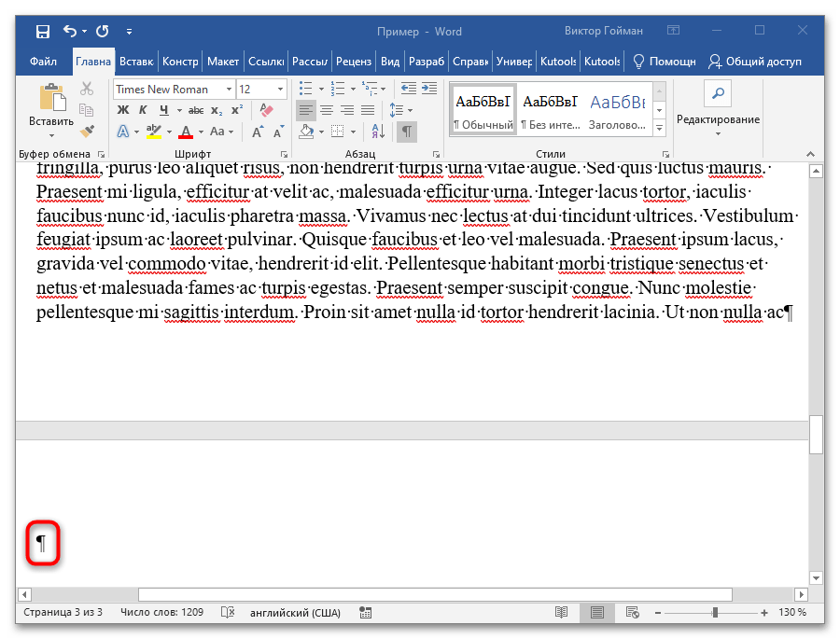840x639 pixels.
Task: Open the shading paint bucket
Action: (x=306, y=132)
